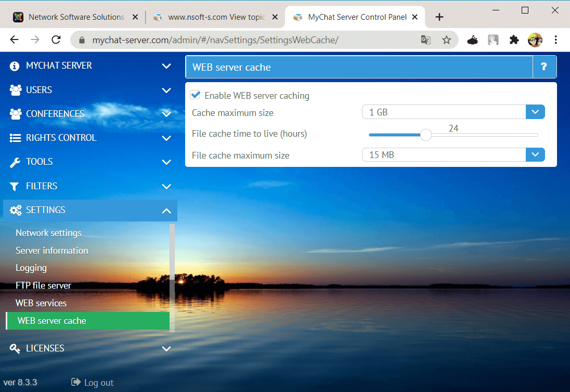
Task: Open FTP file server settings
Action: click(x=43, y=285)
